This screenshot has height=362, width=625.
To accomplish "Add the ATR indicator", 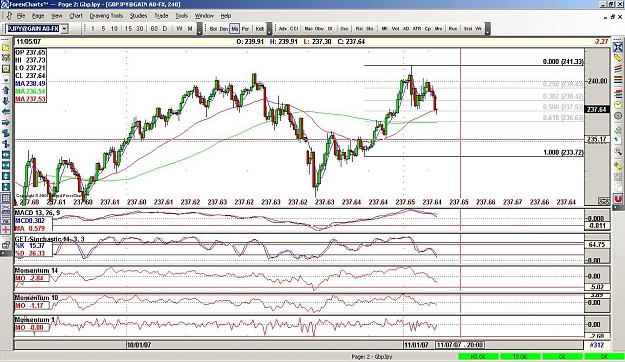I will pyautogui.click(x=417, y=29).
